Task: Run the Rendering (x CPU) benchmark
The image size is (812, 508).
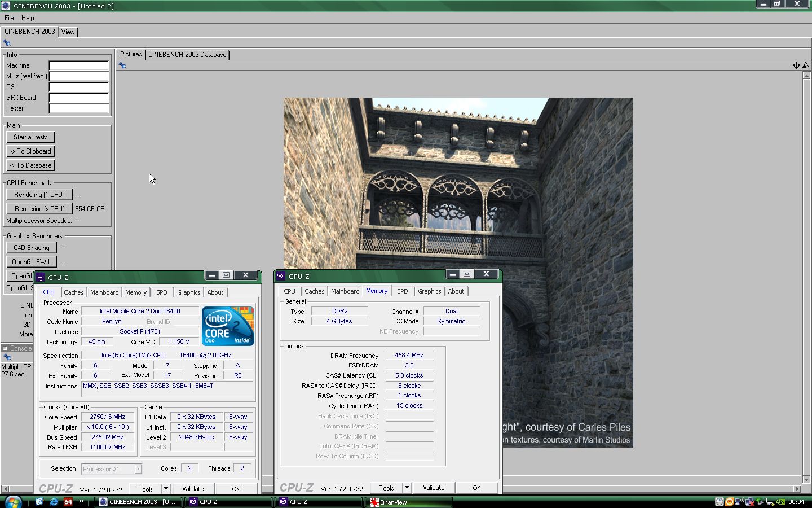Action: coord(39,209)
